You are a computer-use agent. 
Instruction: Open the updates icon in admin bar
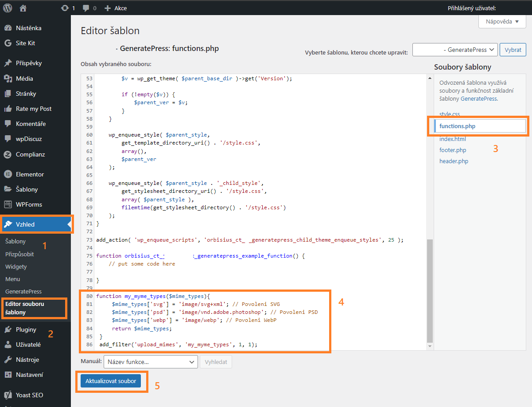pos(65,8)
